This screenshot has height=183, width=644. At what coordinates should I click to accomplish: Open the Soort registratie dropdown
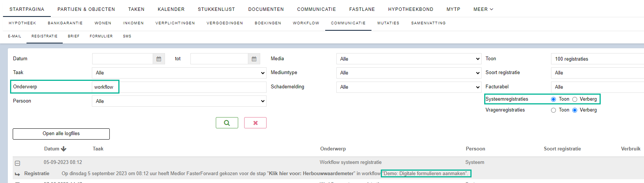click(597, 73)
